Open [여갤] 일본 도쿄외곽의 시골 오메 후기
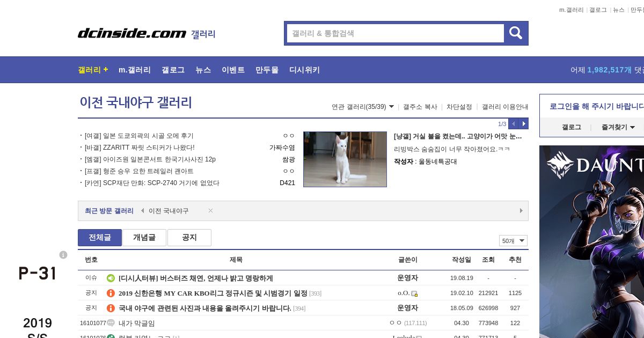This screenshot has width=644, height=338. coord(139,136)
